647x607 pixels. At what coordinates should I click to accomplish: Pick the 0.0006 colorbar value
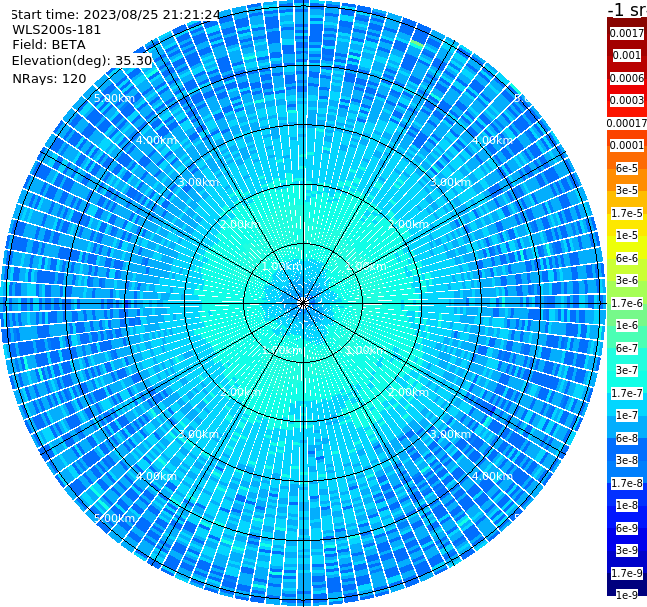[x=627, y=78]
